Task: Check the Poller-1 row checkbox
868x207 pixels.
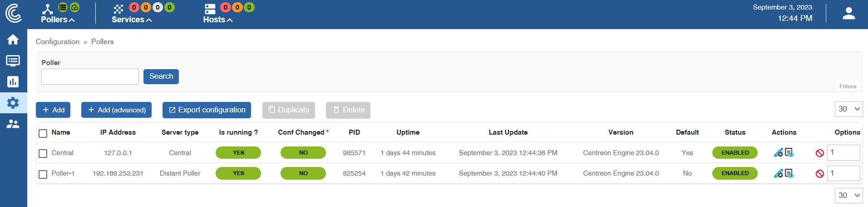Action: [43, 174]
